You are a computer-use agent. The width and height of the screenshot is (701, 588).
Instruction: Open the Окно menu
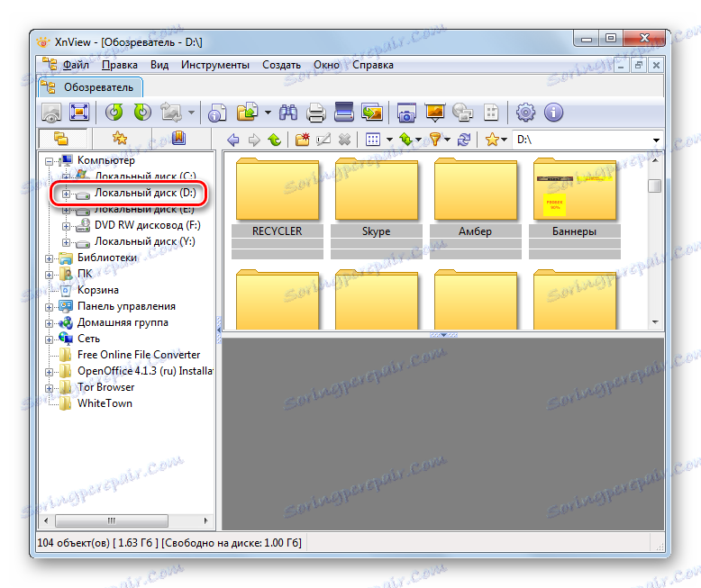point(326,65)
